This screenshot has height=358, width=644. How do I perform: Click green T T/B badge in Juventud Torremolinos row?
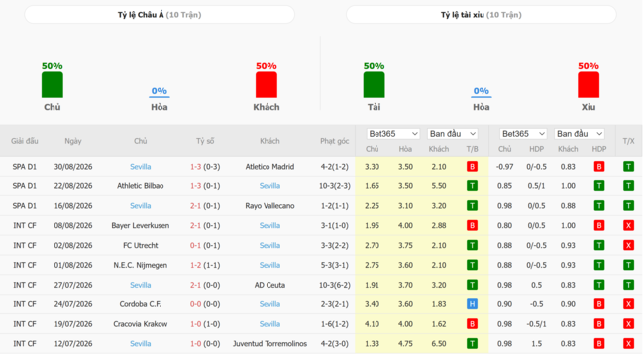472,344
